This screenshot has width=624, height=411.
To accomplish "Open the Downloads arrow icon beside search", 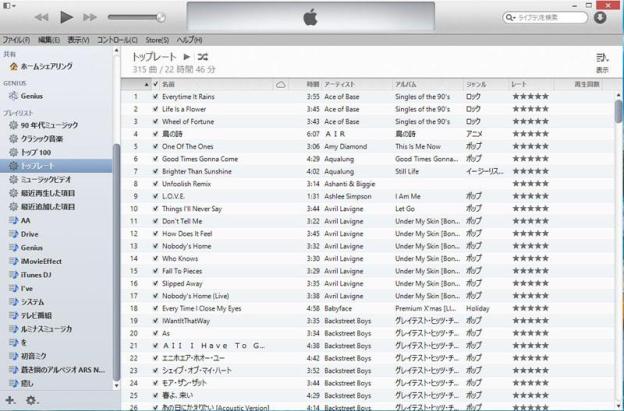I will coord(600,18).
